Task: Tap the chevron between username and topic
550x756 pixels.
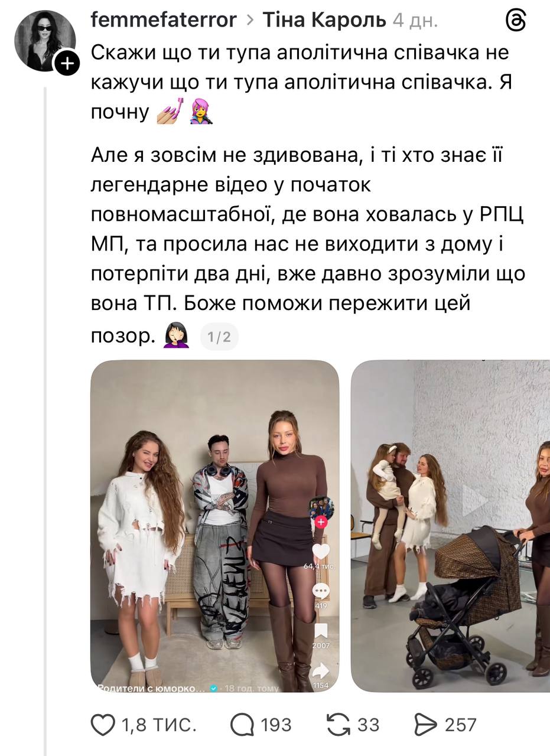Action: pyautogui.click(x=250, y=21)
